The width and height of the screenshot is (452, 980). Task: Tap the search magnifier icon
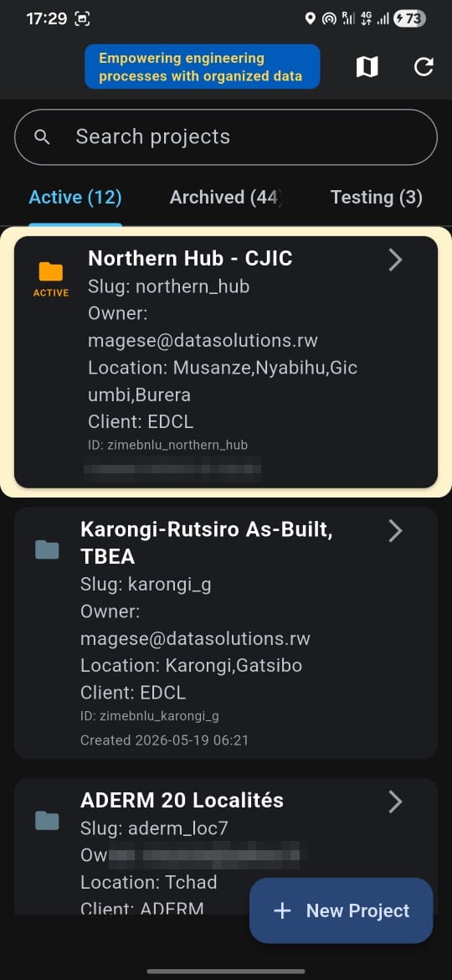42,137
